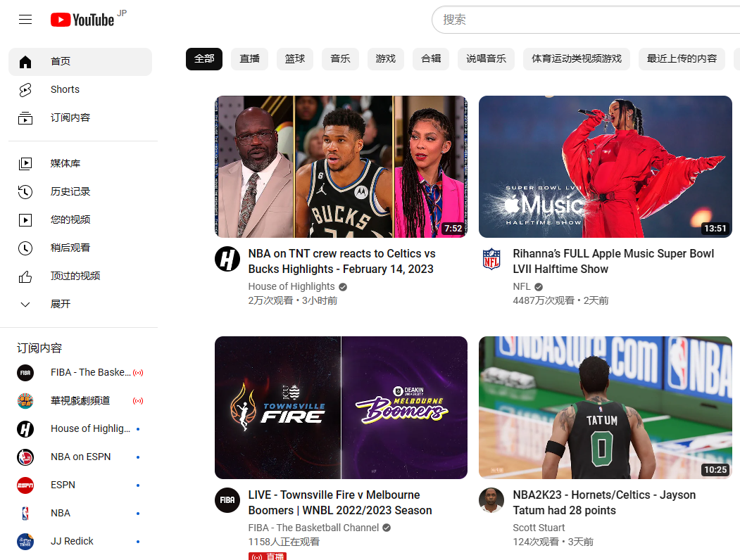
Task: Expand the sidebar with 展开 chevron
Action: point(25,305)
